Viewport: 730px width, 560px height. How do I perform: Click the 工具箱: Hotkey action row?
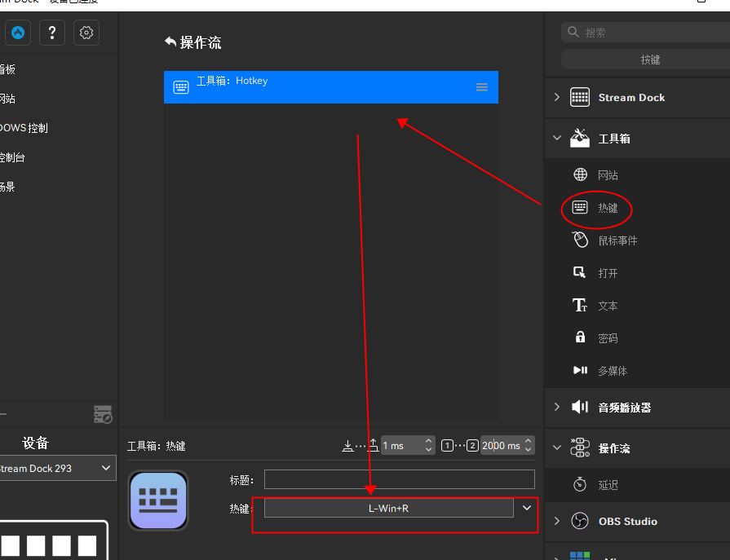click(331, 87)
